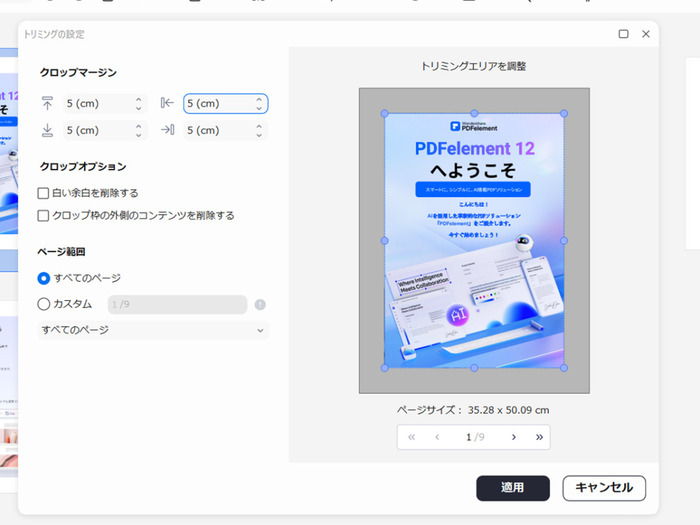Enable 白い余白を削除する checkbox
Image resolution: width=700 pixels, height=525 pixels.
tap(43, 193)
